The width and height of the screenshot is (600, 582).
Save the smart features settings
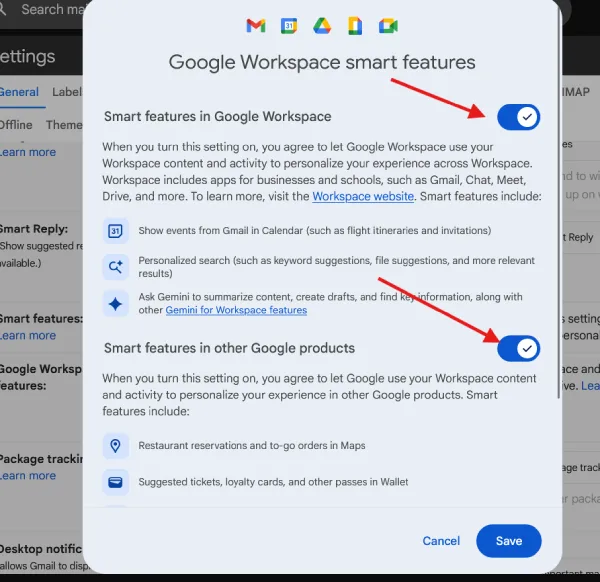pos(509,541)
